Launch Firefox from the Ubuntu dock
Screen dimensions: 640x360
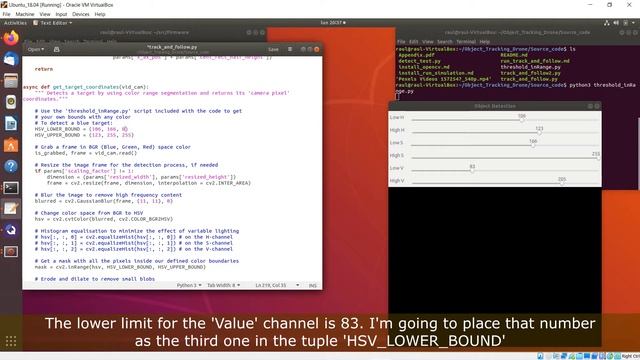point(11,38)
